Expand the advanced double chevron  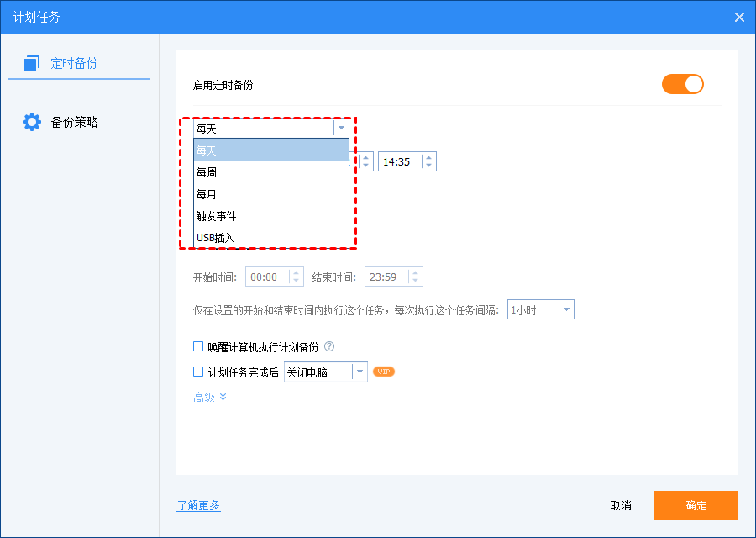pyautogui.click(x=223, y=397)
